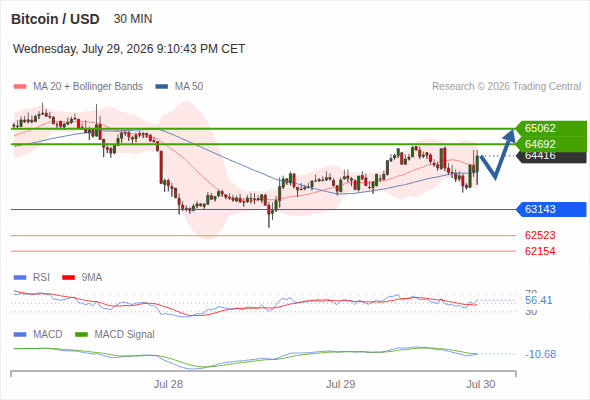590x400 pixels.
Task: Click the 62523 support price label
Action: tap(540, 236)
